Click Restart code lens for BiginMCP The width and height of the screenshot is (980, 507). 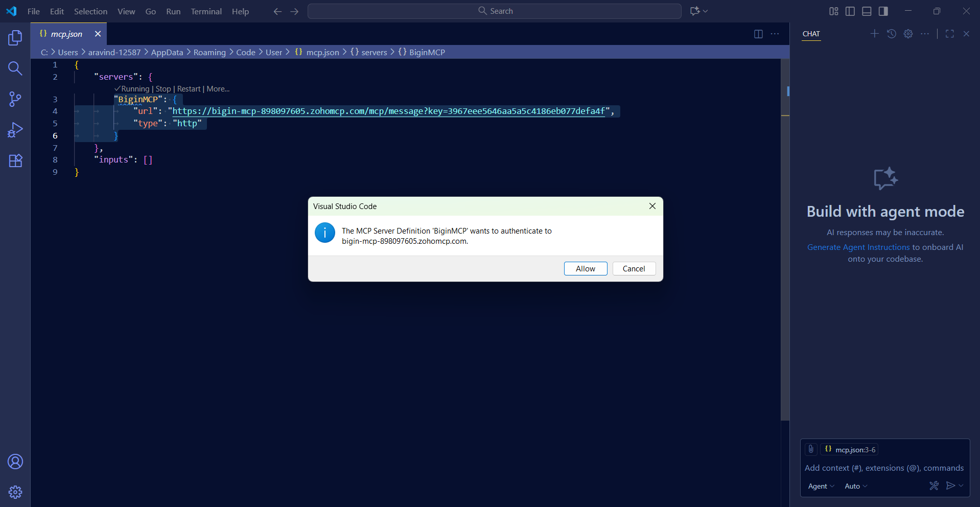pyautogui.click(x=189, y=89)
